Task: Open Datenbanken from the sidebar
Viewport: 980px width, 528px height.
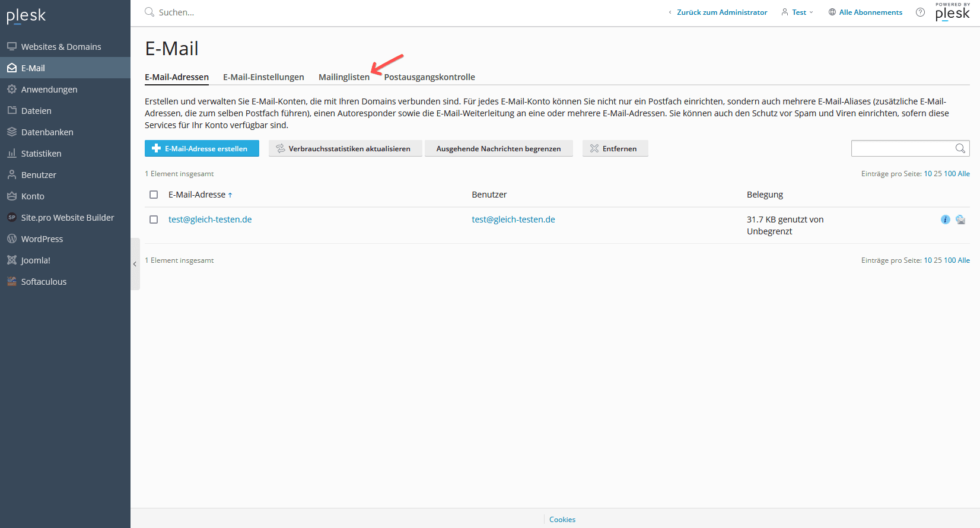Action: coord(47,132)
